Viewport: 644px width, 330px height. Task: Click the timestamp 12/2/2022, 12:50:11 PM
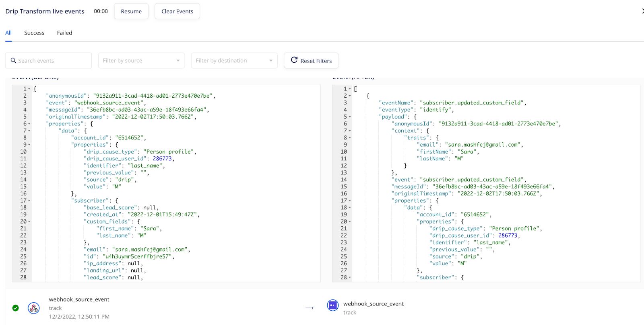pyautogui.click(x=79, y=317)
